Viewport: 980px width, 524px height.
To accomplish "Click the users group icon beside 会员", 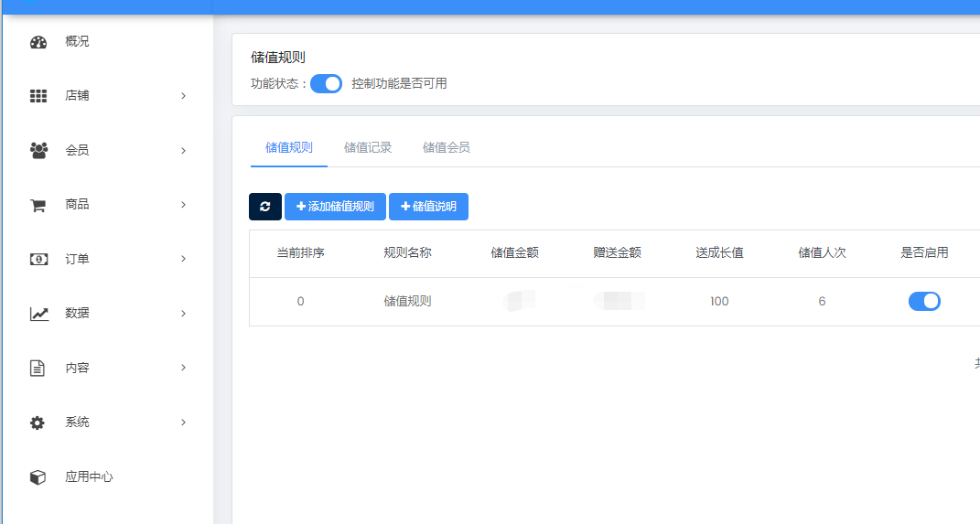I will click(38, 150).
